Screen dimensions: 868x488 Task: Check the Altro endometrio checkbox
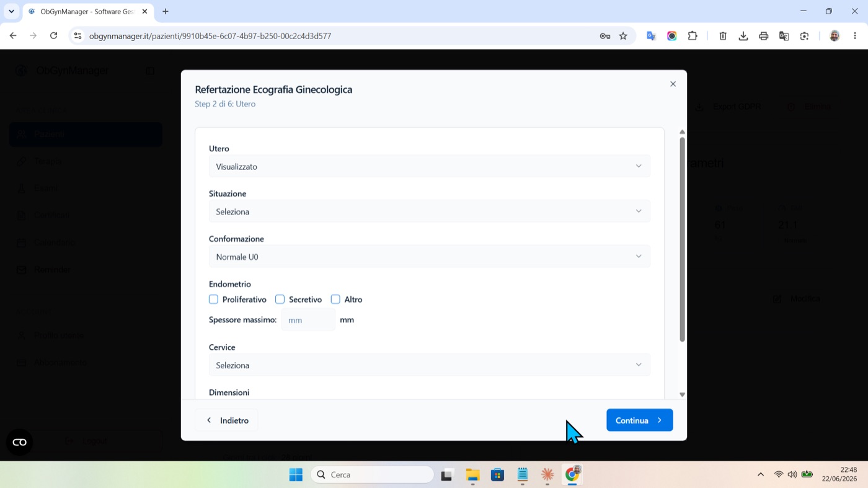[x=335, y=299]
